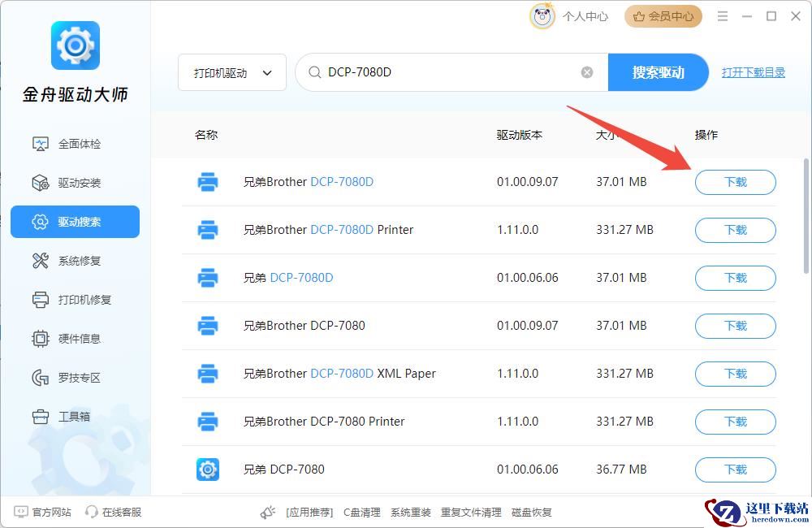This screenshot has width=812, height=528.
Task: Open the 硬件信息 sidebar section
Action: coord(75,339)
